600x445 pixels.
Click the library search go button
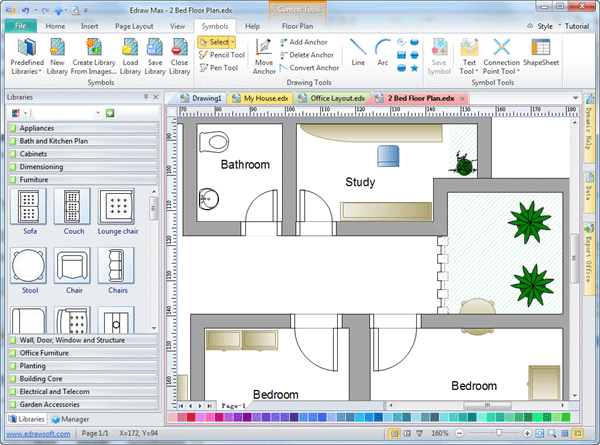110,113
